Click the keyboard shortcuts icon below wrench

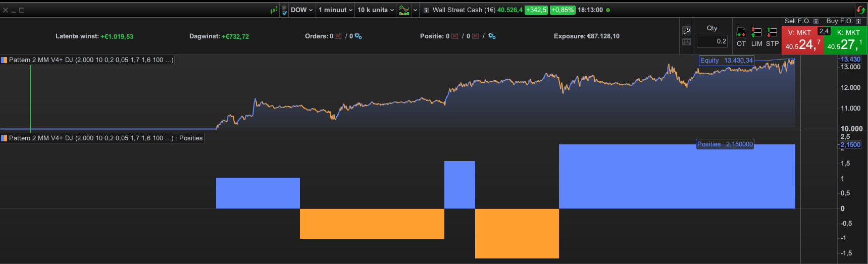[x=687, y=42]
